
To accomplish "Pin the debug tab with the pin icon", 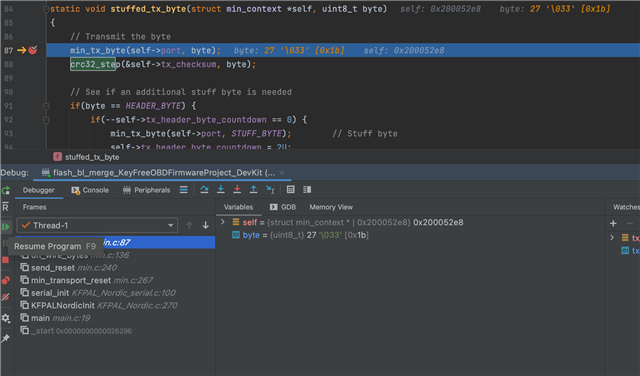I will coord(6,338).
